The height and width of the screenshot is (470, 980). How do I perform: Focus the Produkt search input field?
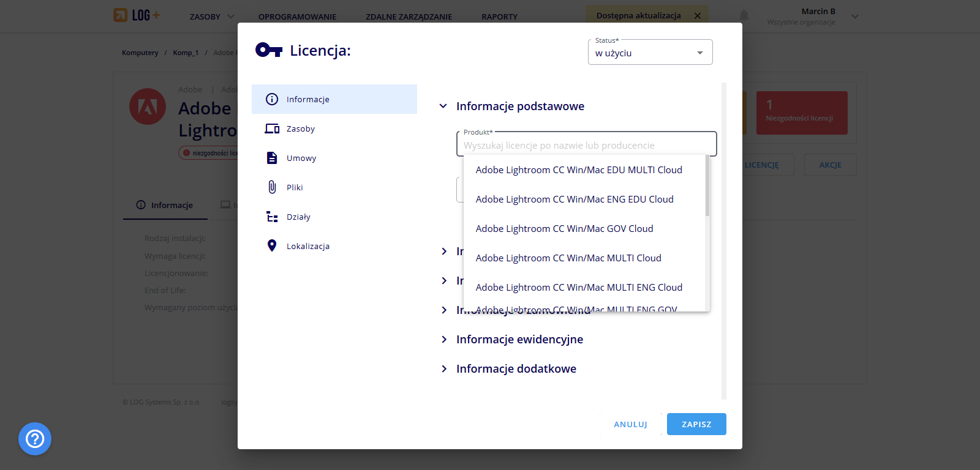click(586, 146)
